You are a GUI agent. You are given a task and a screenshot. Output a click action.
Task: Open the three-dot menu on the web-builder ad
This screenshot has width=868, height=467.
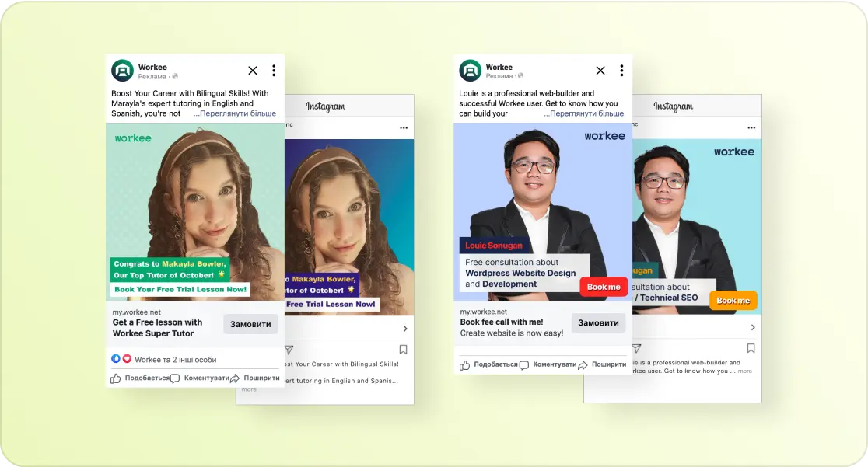coord(621,70)
